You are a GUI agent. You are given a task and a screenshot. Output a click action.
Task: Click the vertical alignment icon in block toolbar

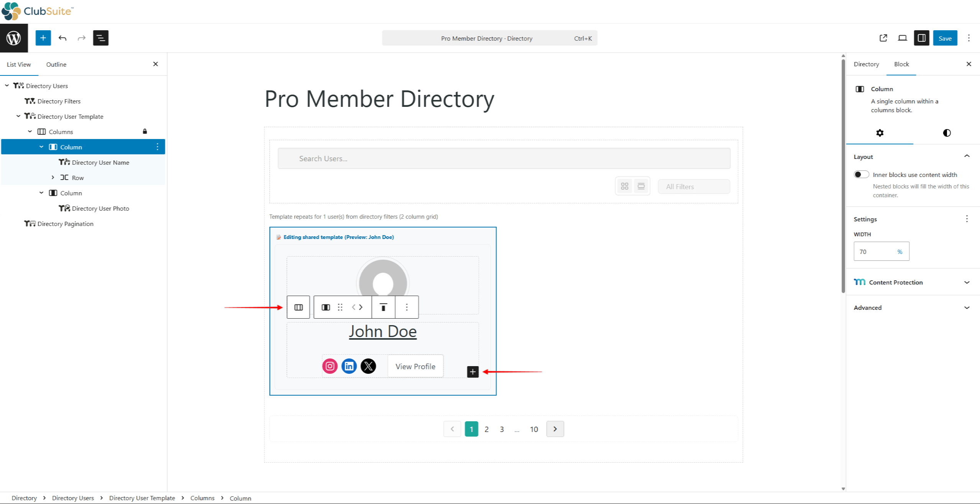[383, 307]
